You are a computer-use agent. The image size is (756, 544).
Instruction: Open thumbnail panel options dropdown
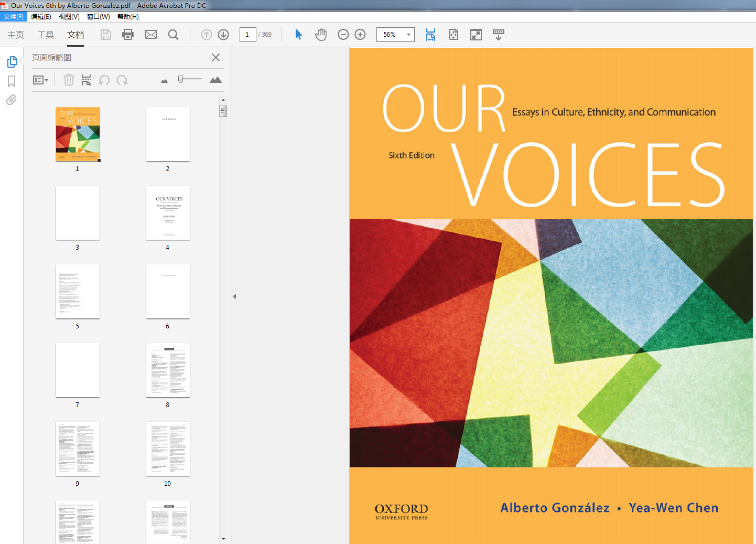tap(40, 80)
